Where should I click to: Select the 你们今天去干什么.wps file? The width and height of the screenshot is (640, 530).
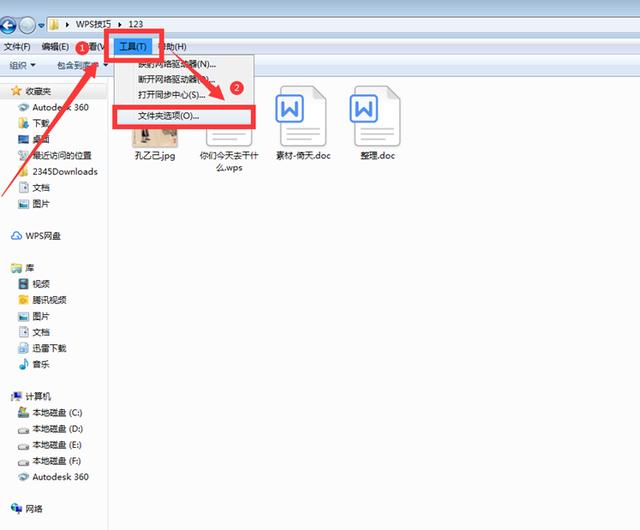click(229, 150)
